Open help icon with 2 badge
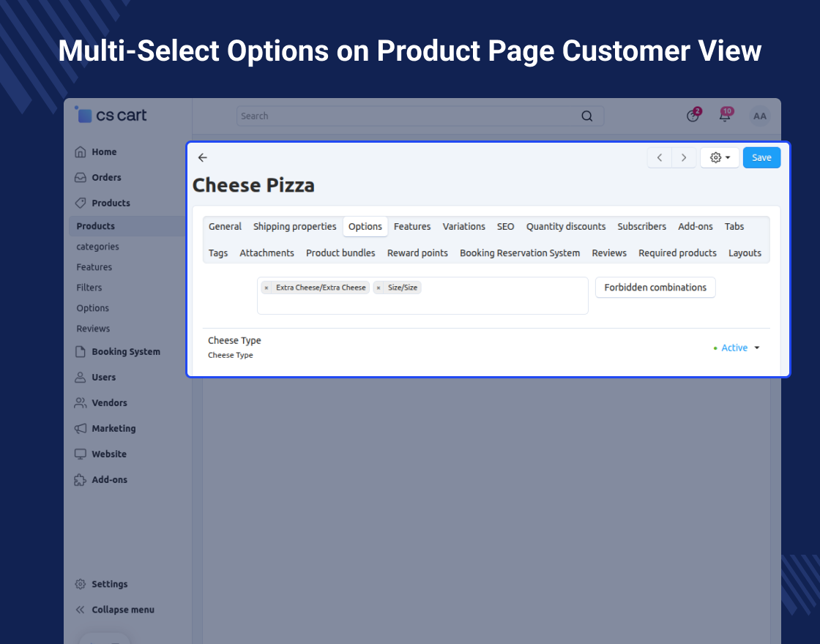Screen dimensions: 820x644 [693, 115]
